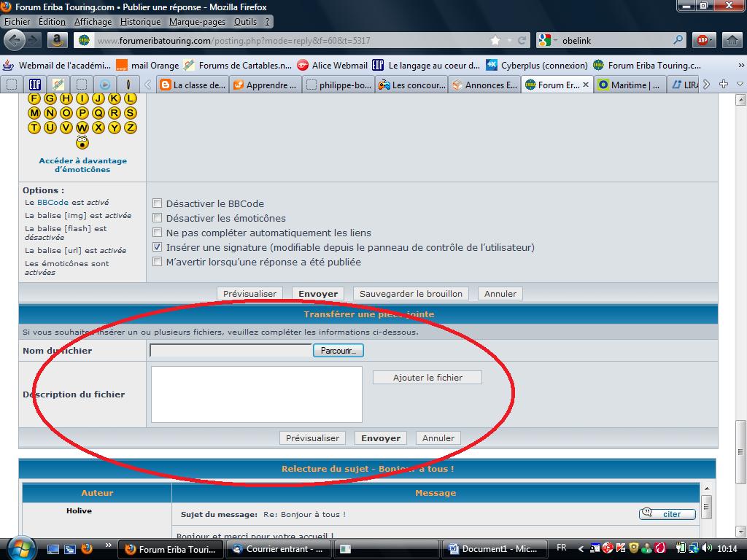Click the Adblock Plus toolbar icon
Viewport: 747px width, 560px height.
703,41
